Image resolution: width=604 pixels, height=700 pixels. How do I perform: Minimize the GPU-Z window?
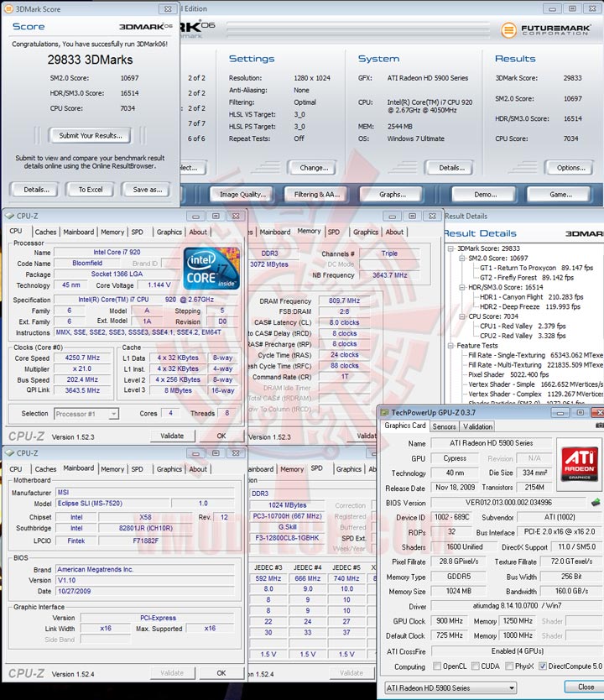560,412
